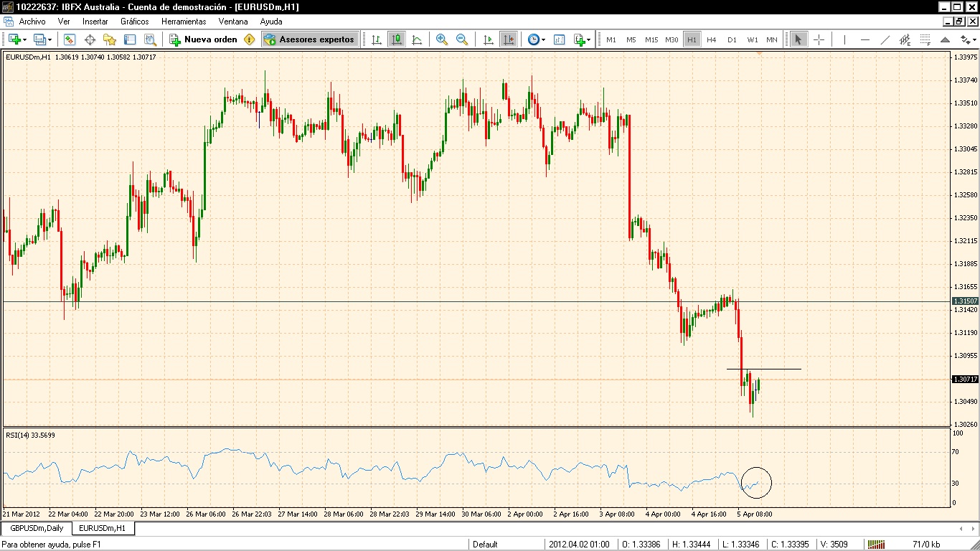The height and width of the screenshot is (551, 980).
Task: Zoom in on the chart
Action: (x=442, y=39)
